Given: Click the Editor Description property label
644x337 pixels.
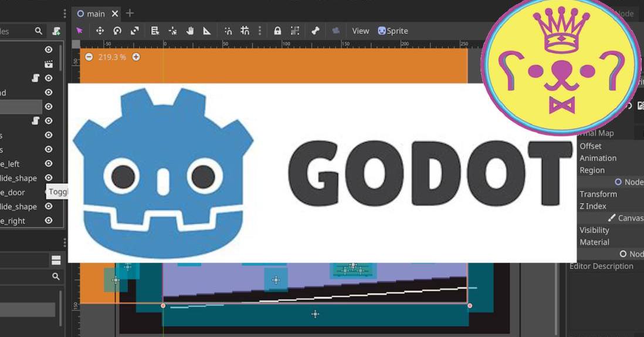Looking at the screenshot, I should tap(601, 267).
